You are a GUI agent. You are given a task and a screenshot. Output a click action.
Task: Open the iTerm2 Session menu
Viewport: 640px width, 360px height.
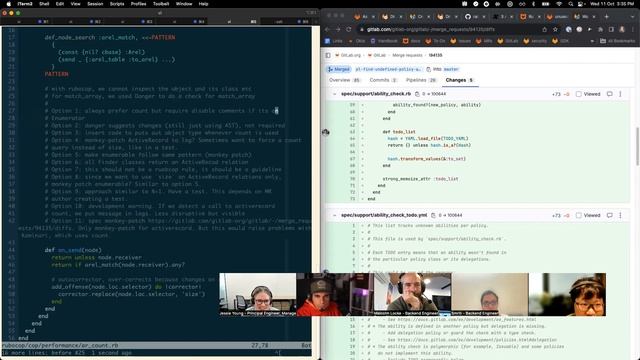click(x=95, y=4)
